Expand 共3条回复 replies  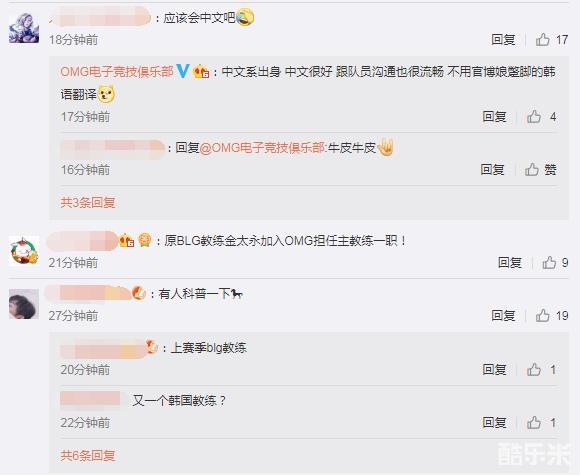(x=88, y=202)
